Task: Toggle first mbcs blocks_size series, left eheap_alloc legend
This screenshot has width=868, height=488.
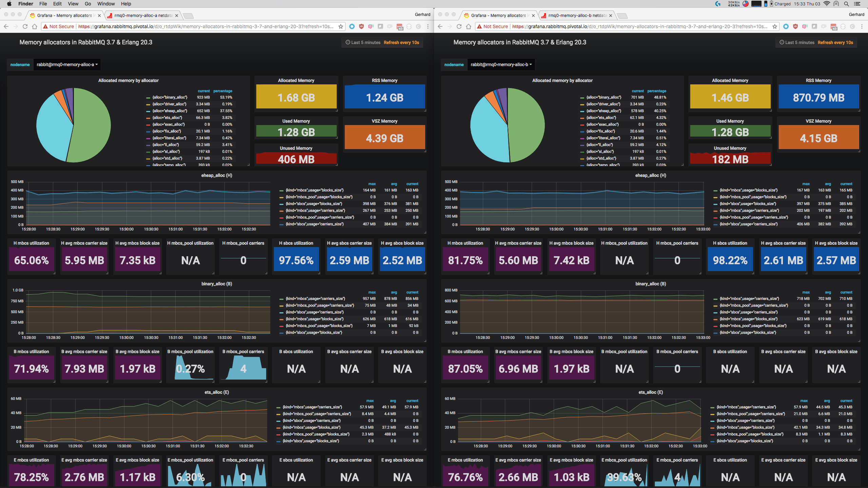Action: 315,190
